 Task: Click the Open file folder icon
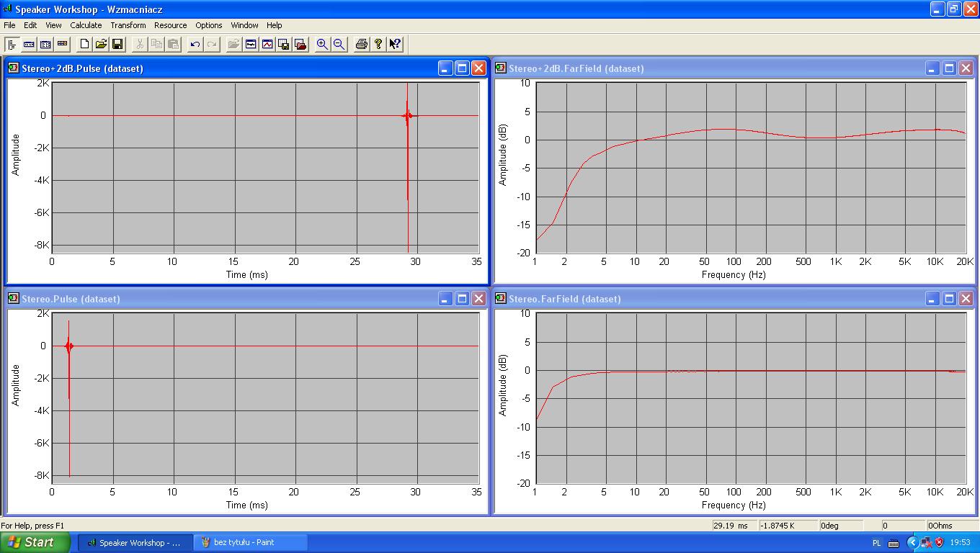[x=102, y=44]
